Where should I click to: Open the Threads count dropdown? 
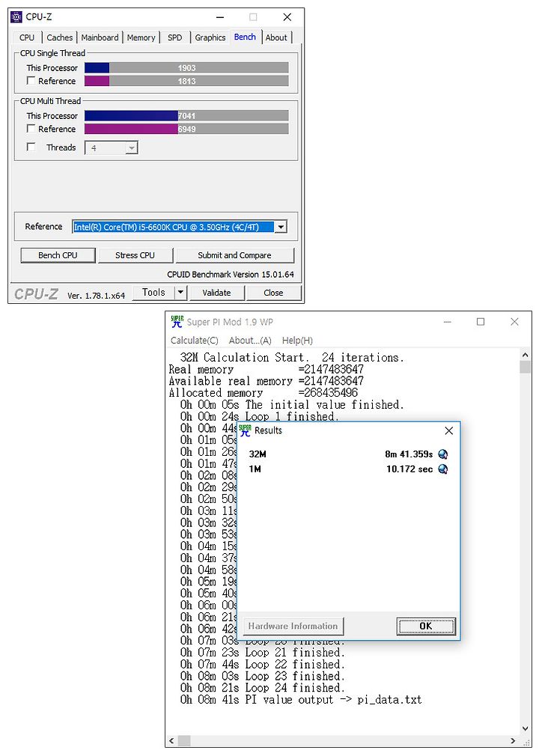pyautogui.click(x=131, y=147)
